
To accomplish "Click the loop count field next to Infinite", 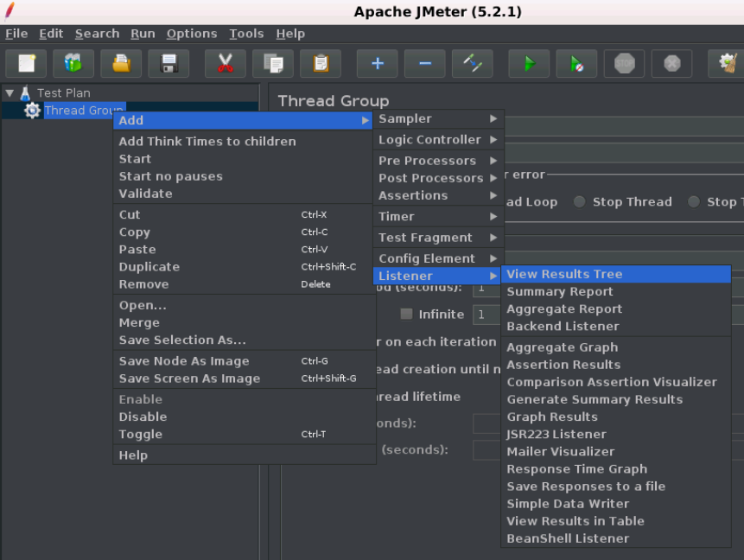I will pos(486,315).
